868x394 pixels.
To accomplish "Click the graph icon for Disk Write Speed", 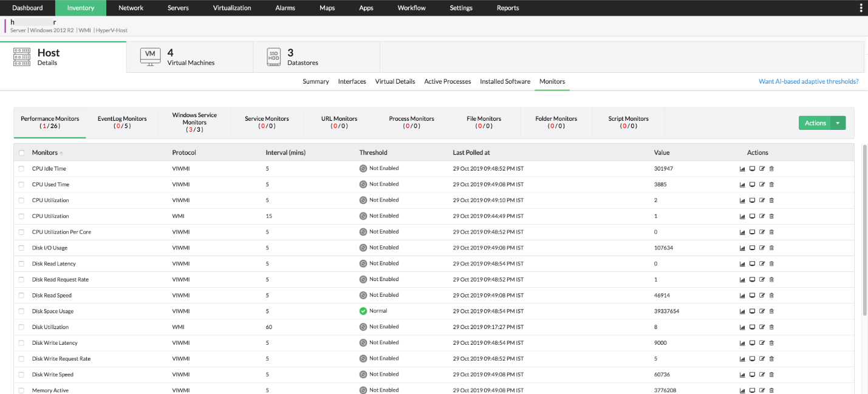I will 742,375.
